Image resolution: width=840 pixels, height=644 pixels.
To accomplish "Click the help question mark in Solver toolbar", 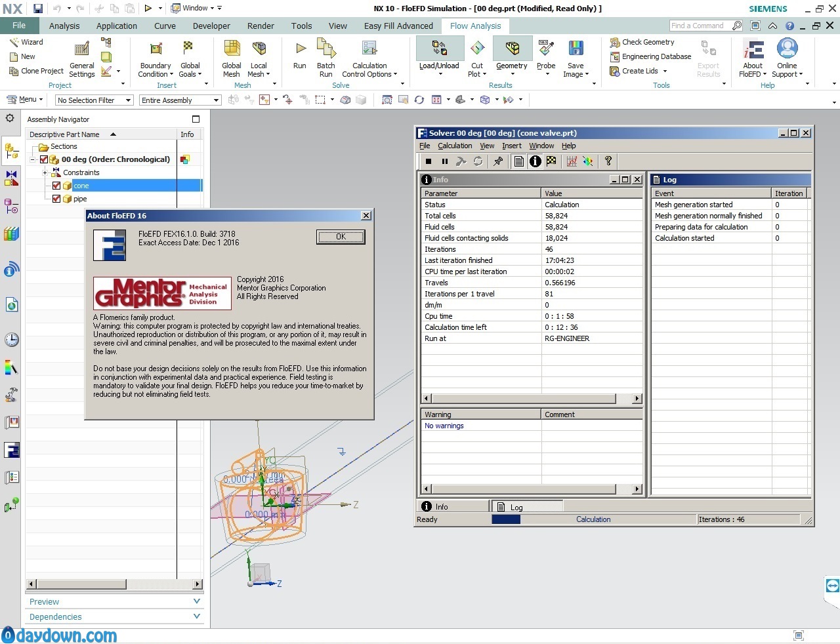I will pos(608,161).
